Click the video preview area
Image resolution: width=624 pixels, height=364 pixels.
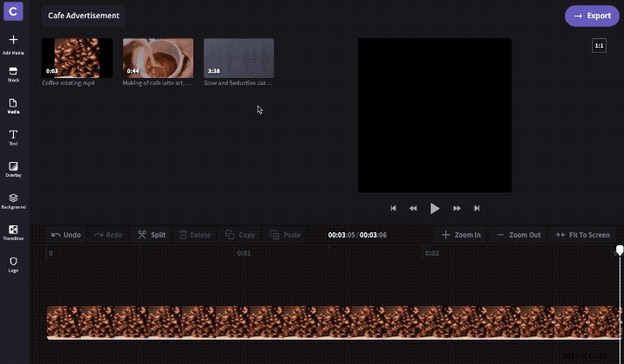(x=434, y=115)
